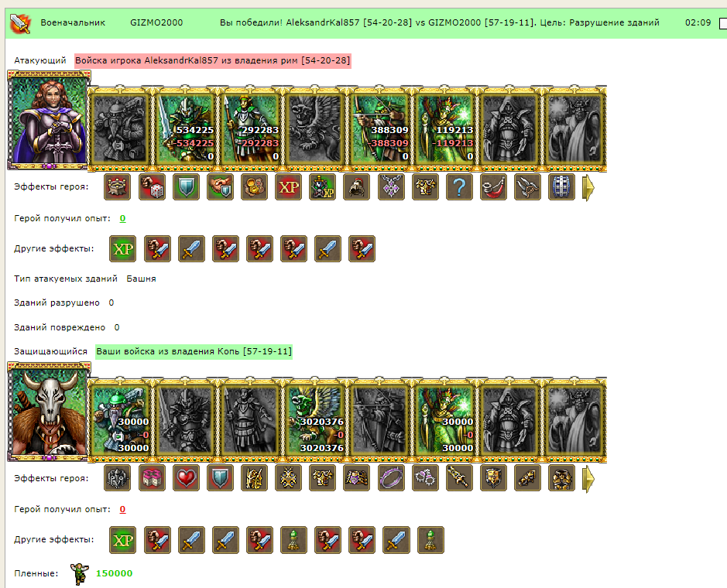Click the purple ring effect icon

[x=391, y=477]
